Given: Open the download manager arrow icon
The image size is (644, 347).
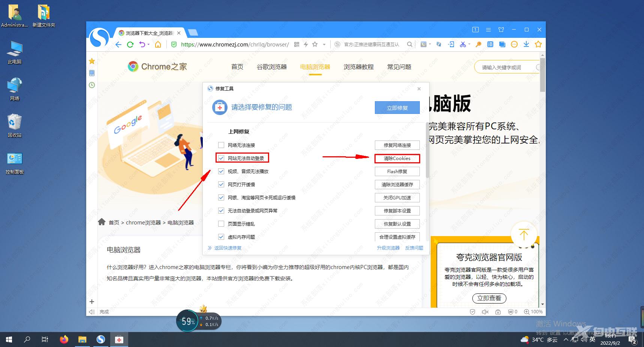Looking at the screenshot, I should 526,44.
